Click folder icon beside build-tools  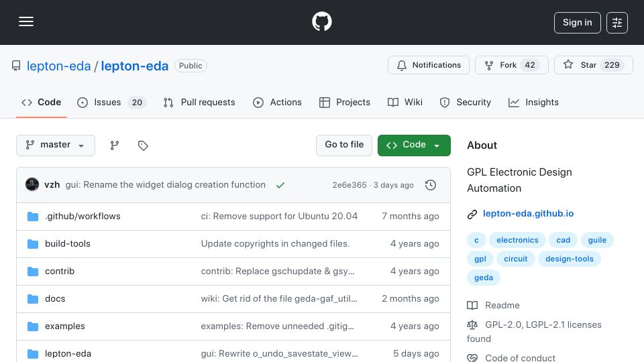[32, 244]
